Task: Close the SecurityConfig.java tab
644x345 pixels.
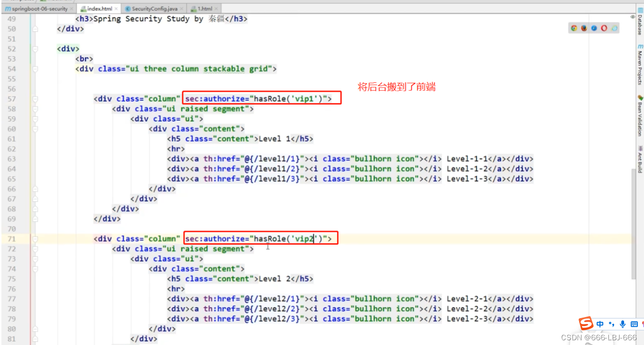Action: [182, 9]
